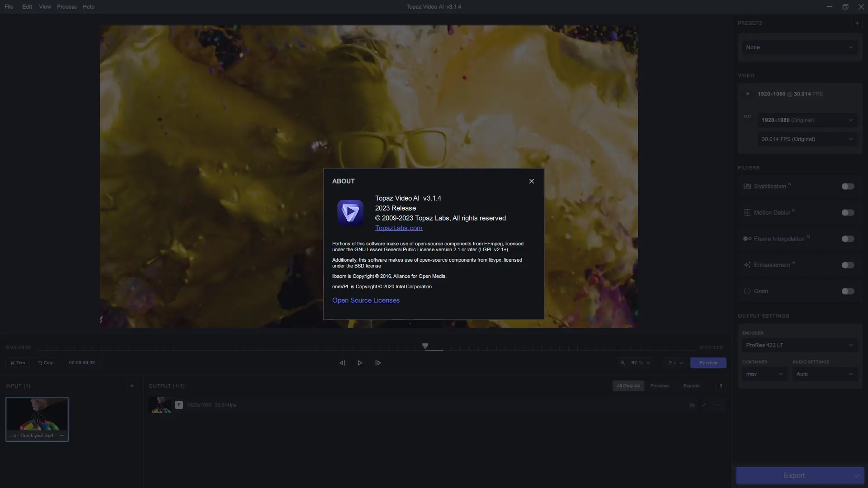Enable the Stabilization filter
868x488 pixels.
(848, 187)
